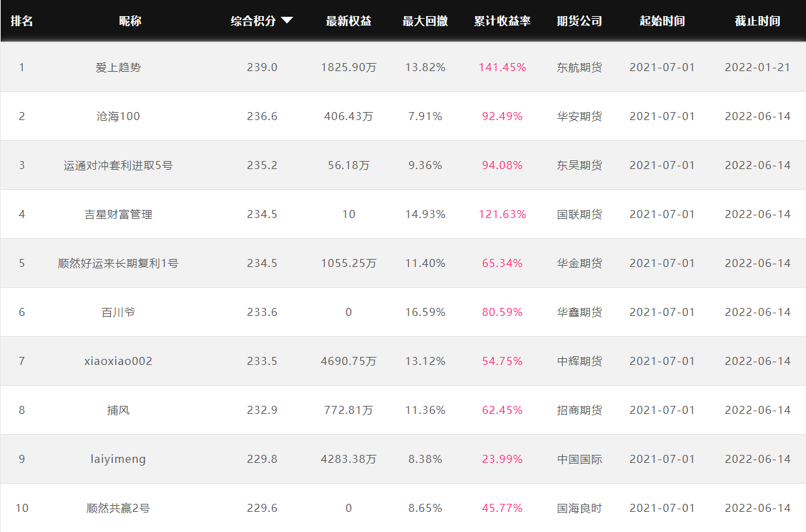
Task: Click drawdown value 8.38%
Action: [425, 459]
